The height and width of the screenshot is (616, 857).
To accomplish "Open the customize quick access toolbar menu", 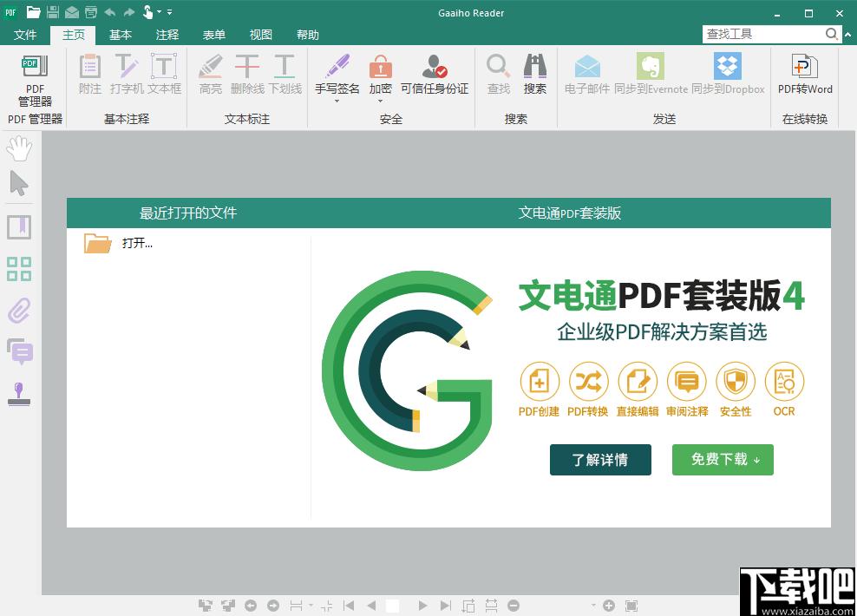I will 169,11.
